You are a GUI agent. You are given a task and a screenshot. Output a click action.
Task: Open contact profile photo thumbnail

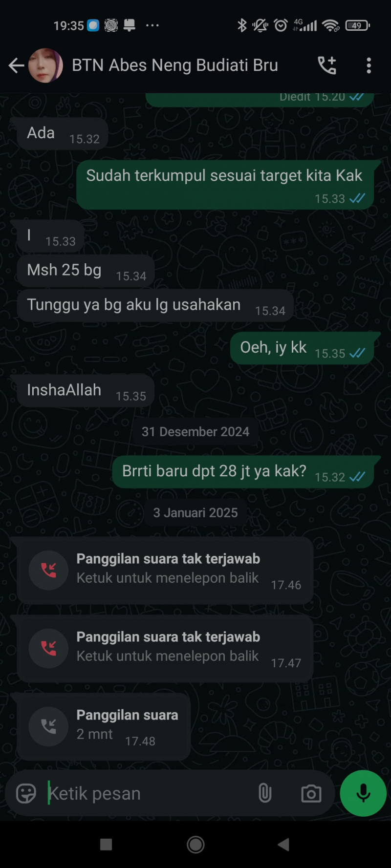click(45, 65)
